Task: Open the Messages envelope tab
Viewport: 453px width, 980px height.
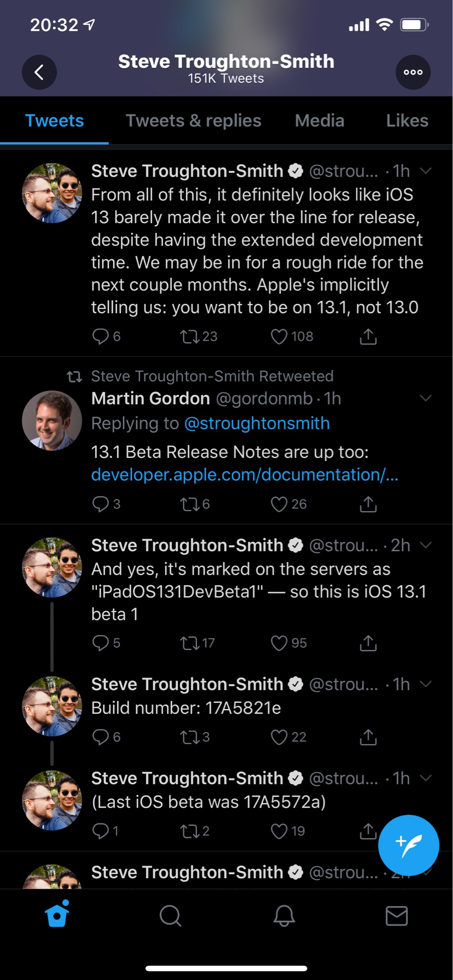Action: 397,916
